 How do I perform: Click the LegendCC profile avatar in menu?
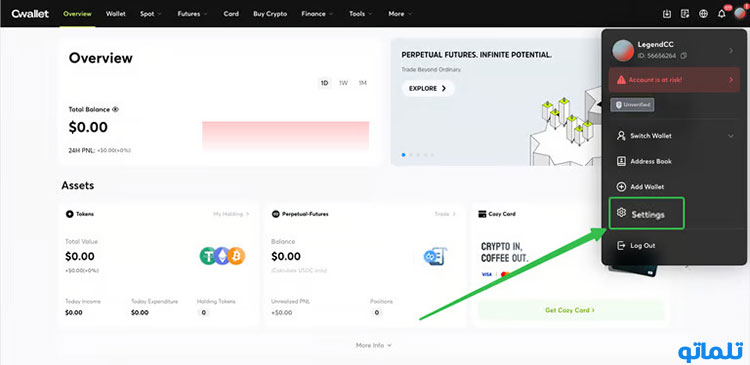(x=623, y=50)
